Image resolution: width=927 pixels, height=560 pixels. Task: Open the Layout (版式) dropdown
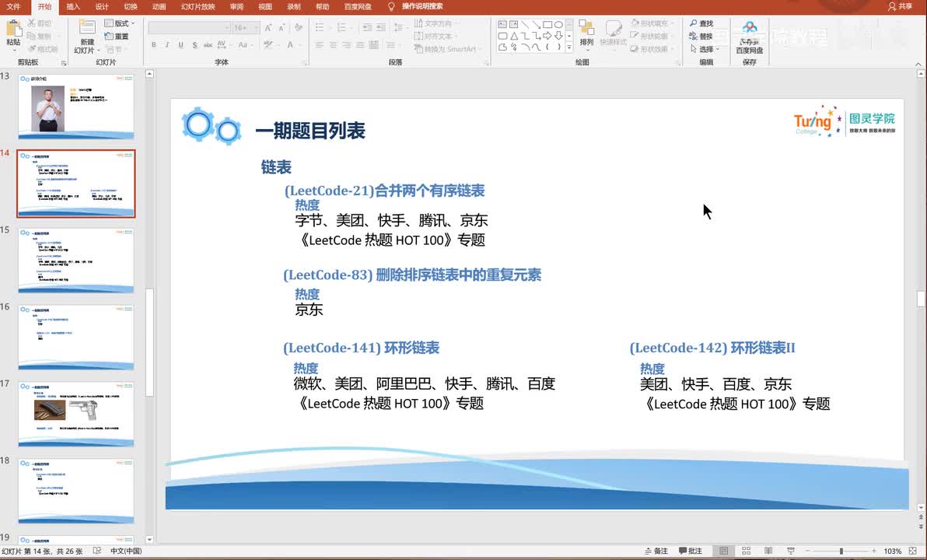click(x=120, y=23)
